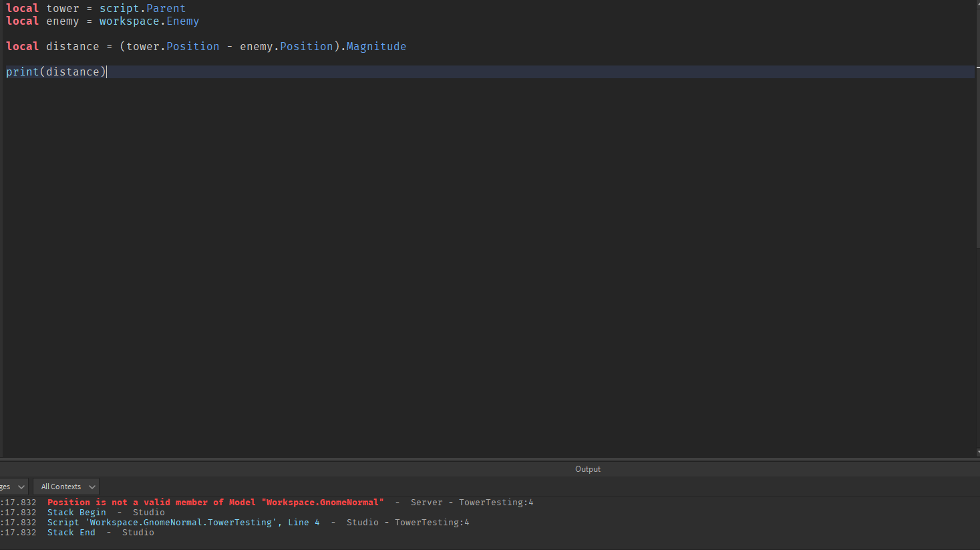Image resolution: width=980 pixels, height=550 pixels.
Task: Click the word Magnitude in the code
Action: [376, 46]
